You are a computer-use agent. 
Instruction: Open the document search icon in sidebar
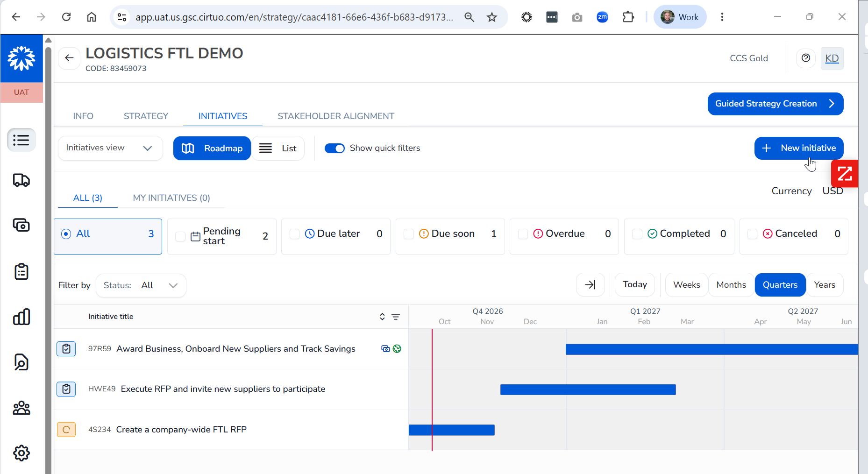[21, 362]
